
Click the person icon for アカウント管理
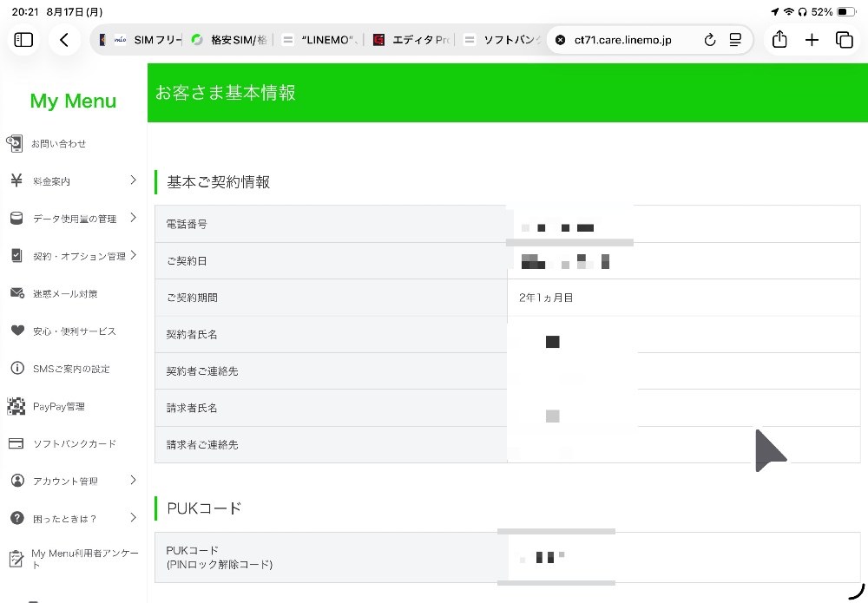click(17, 480)
